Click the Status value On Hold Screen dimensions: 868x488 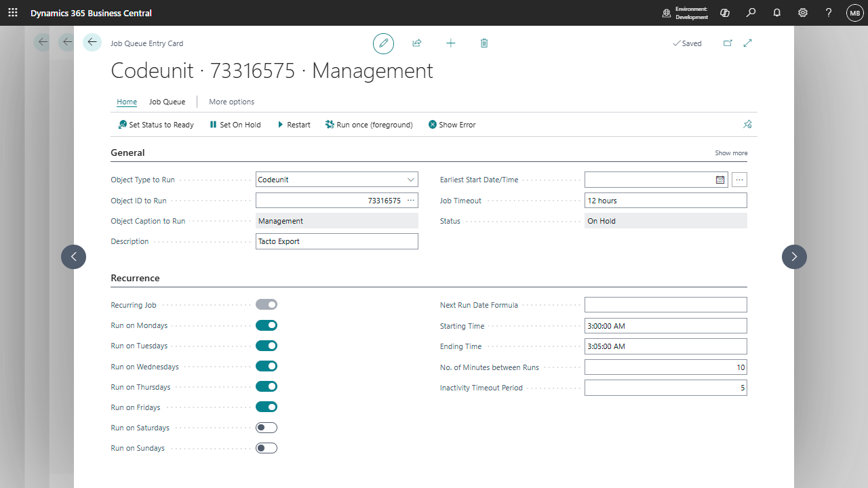pyautogui.click(x=666, y=221)
